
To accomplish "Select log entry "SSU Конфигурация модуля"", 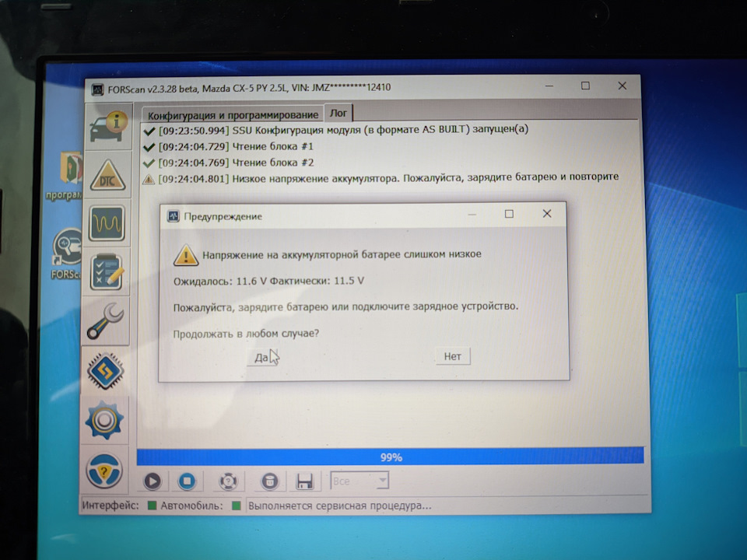I will [336, 130].
